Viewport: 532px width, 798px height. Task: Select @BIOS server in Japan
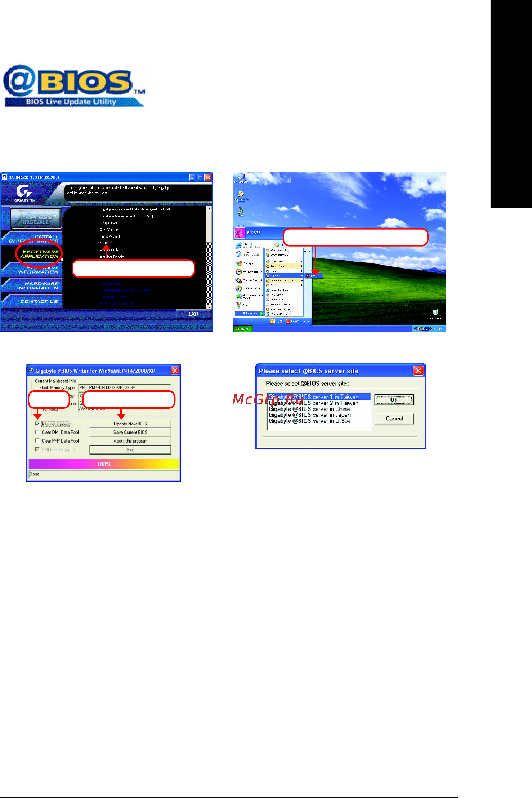pos(310,415)
